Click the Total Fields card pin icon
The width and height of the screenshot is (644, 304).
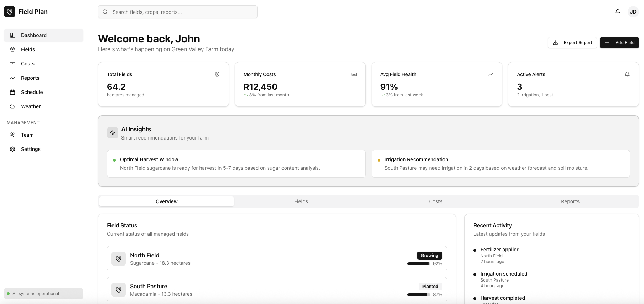coord(217,74)
